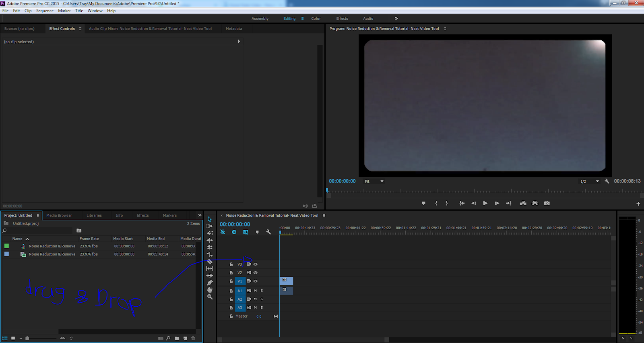This screenshot has height=343, width=644.
Task: Click the trash Clear icon in Project panel
Action: pyautogui.click(x=193, y=338)
